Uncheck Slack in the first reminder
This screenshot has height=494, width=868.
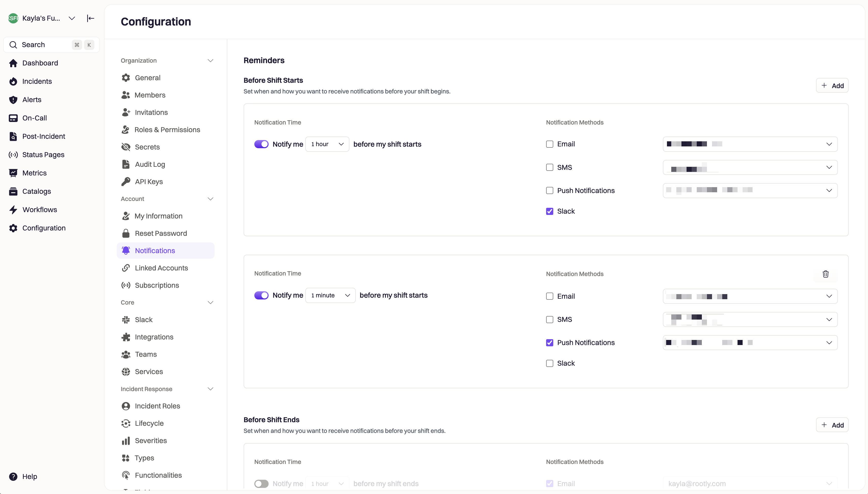(x=549, y=211)
